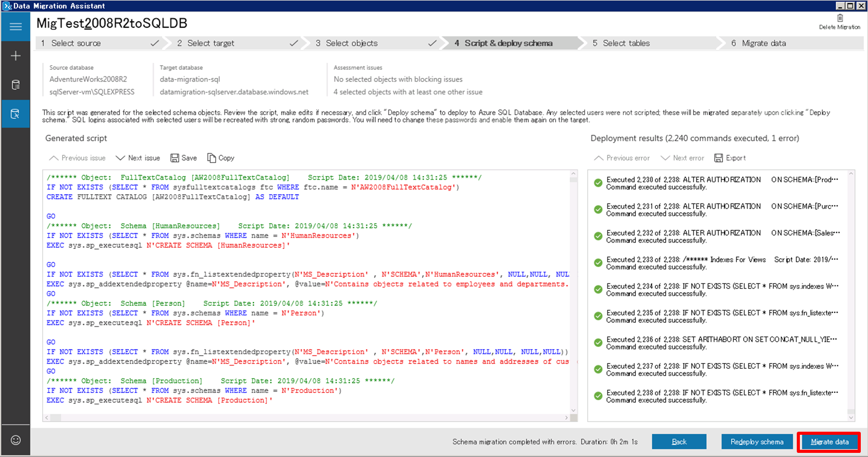Click success icon for command 2,234
The height and width of the screenshot is (457, 868).
point(598,289)
